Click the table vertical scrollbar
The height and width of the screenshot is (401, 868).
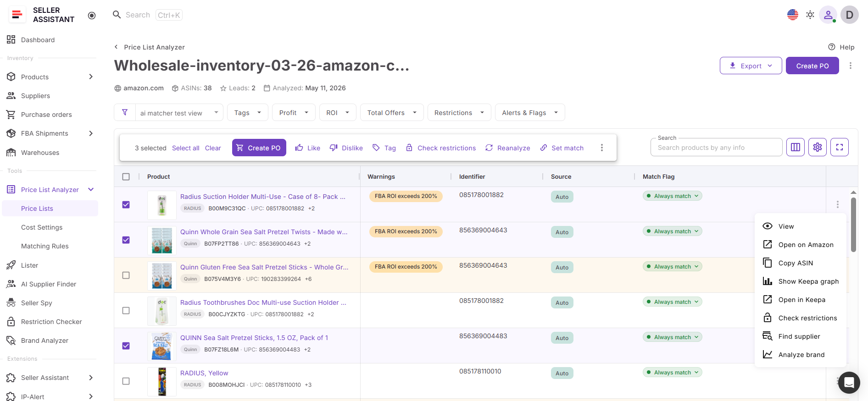point(853,225)
